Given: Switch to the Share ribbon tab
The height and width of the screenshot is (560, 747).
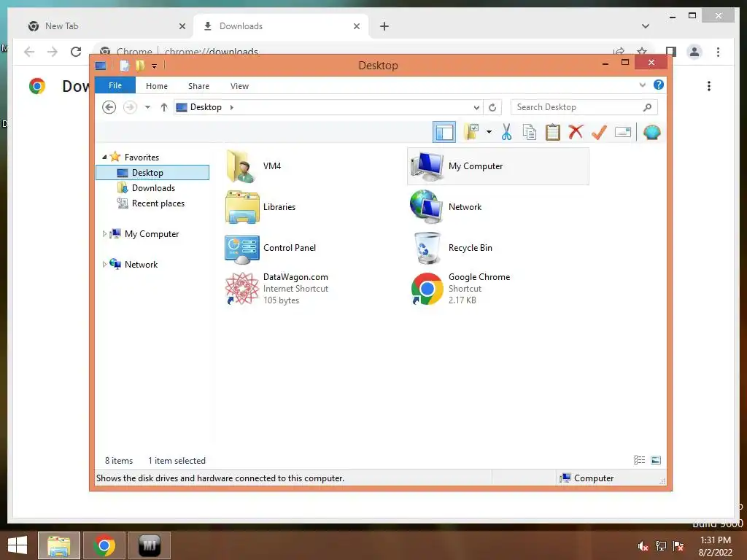Looking at the screenshot, I should [x=198, y=86].
